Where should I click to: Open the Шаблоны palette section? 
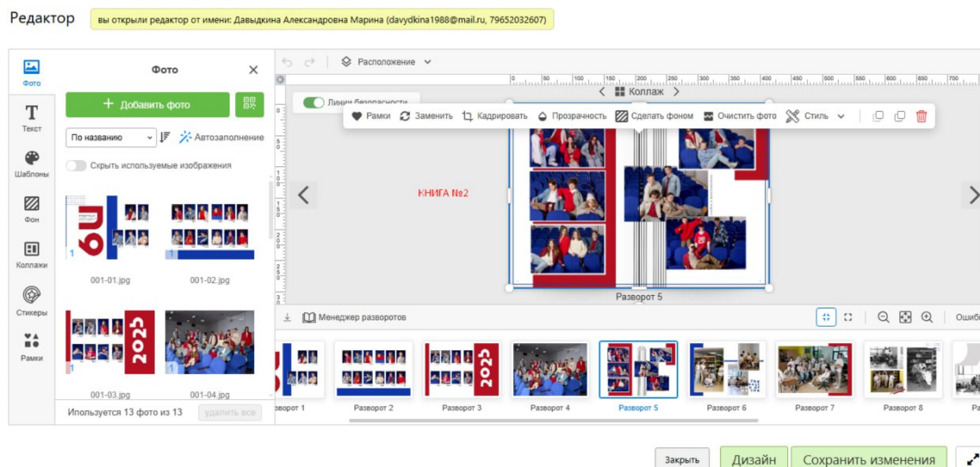point(32,164)
